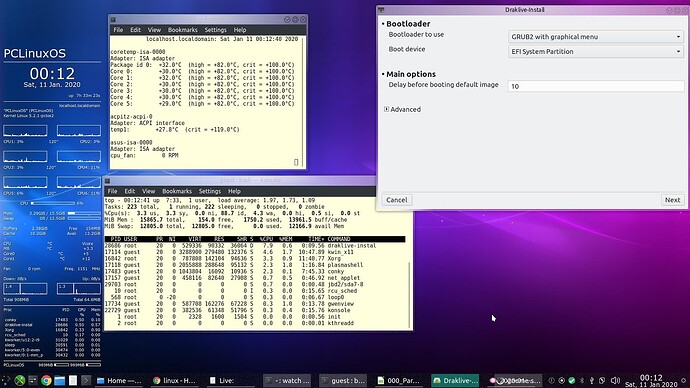Click the info notifications tray icon
Screen dimensions: 690x388
click(551, 381)
